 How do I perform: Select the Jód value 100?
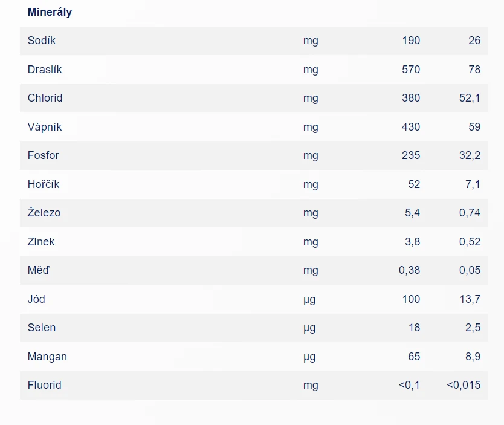pyautogui.click(x=410, y=299)
